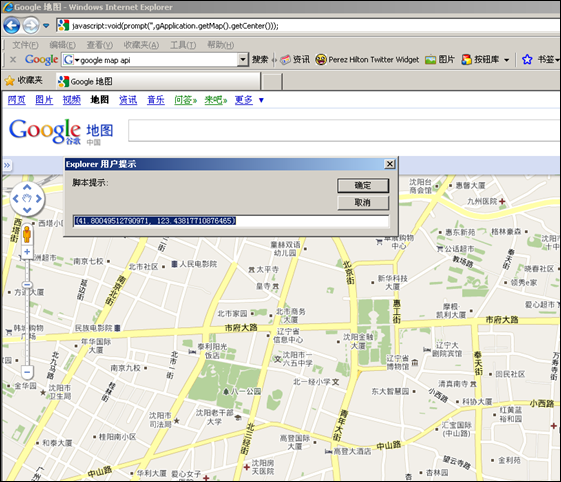Click the Google 地图 logo
Screen dimensions: 561x482
click(61, 131)
